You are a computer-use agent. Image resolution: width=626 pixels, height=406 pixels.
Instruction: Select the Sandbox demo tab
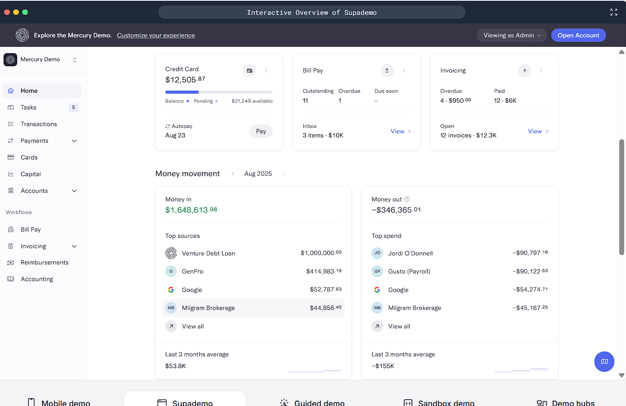439,402
